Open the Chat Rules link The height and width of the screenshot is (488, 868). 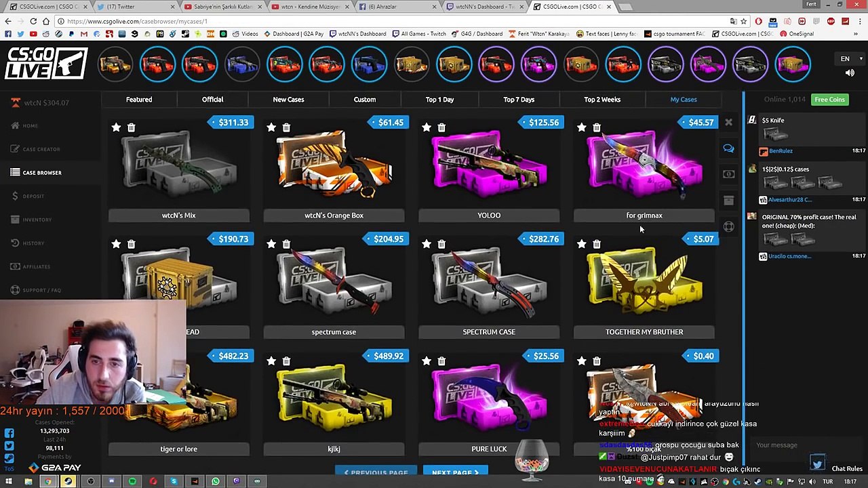pos(847,468)
